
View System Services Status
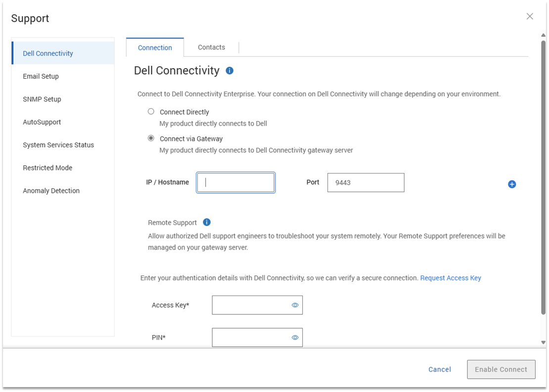click(x=58, y=145)
